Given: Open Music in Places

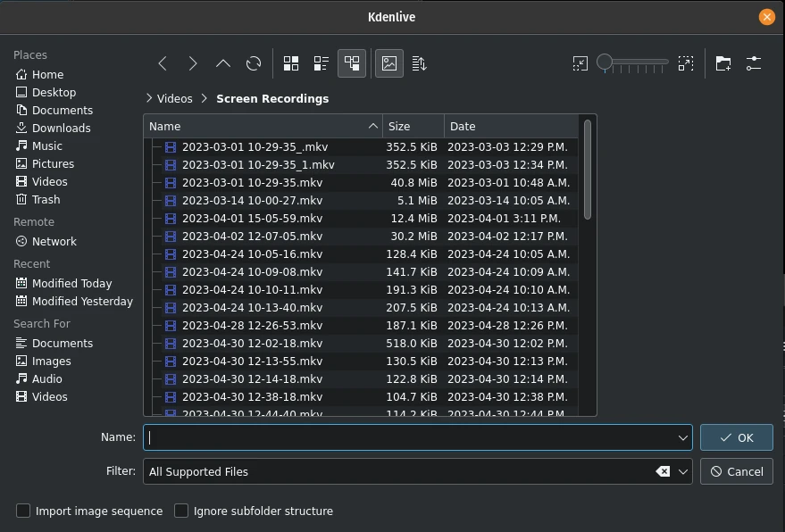Looking at the screenshot, I should [x=39, y=146].
